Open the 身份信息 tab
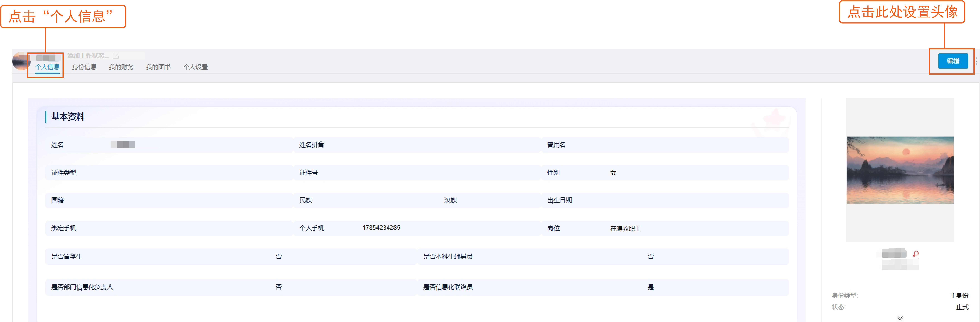The height and width of the screenshot is (322, 980). click(x=84, y=67)
